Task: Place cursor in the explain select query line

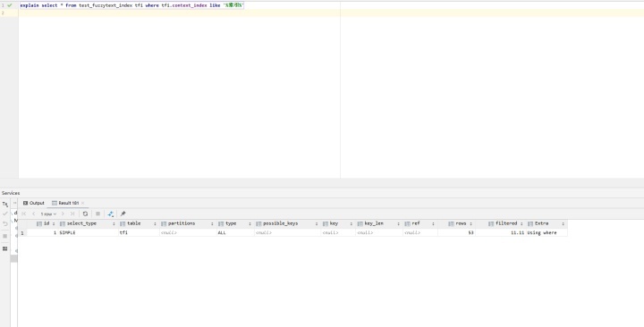Action: tap(131, 5)
